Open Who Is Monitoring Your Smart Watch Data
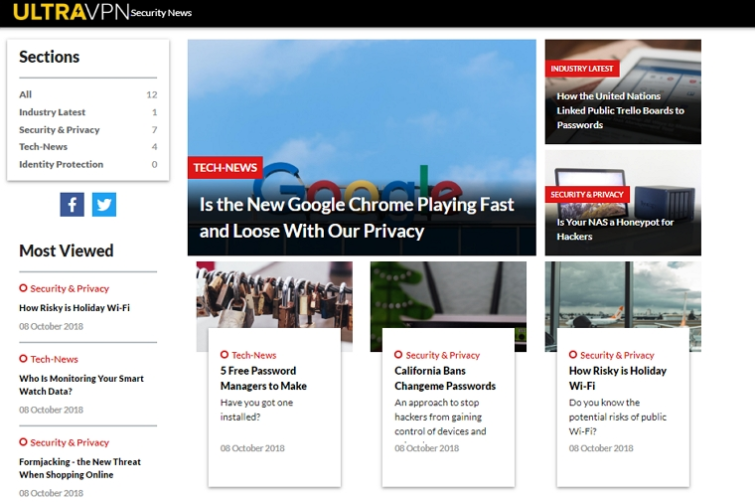The image size is (755, 502). point(81,385)
